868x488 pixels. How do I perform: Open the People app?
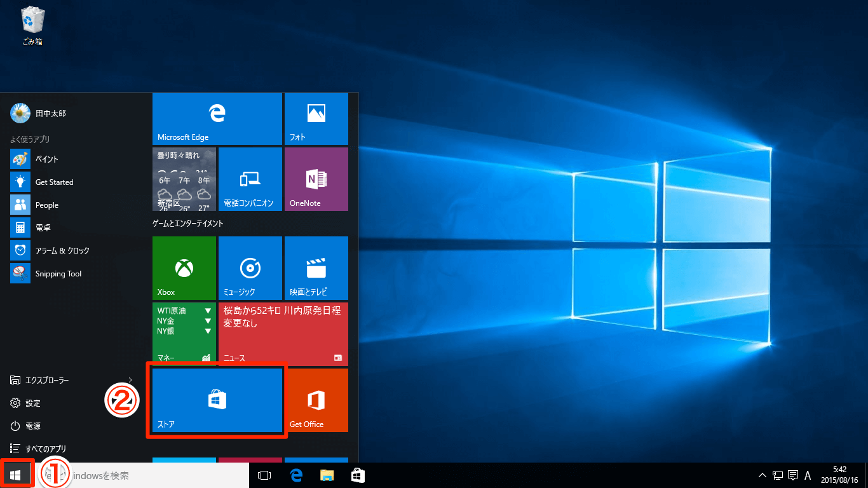(x=76, y=205)
